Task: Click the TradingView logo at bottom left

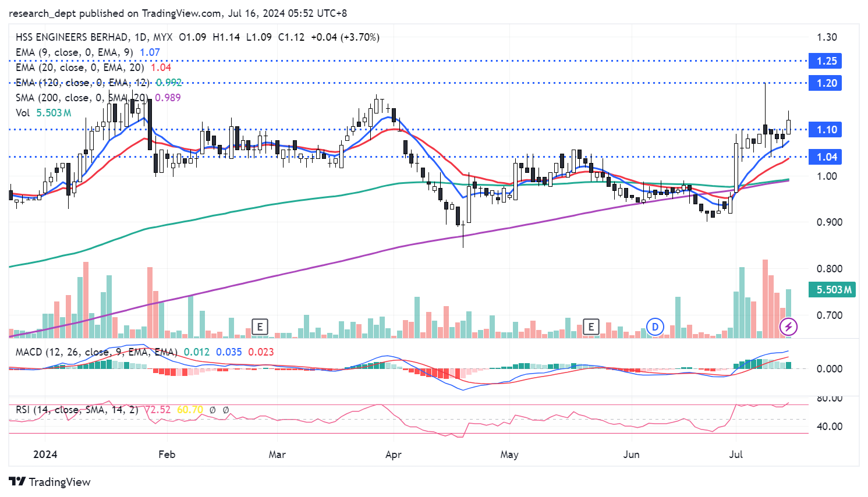Action: point(50,482)
